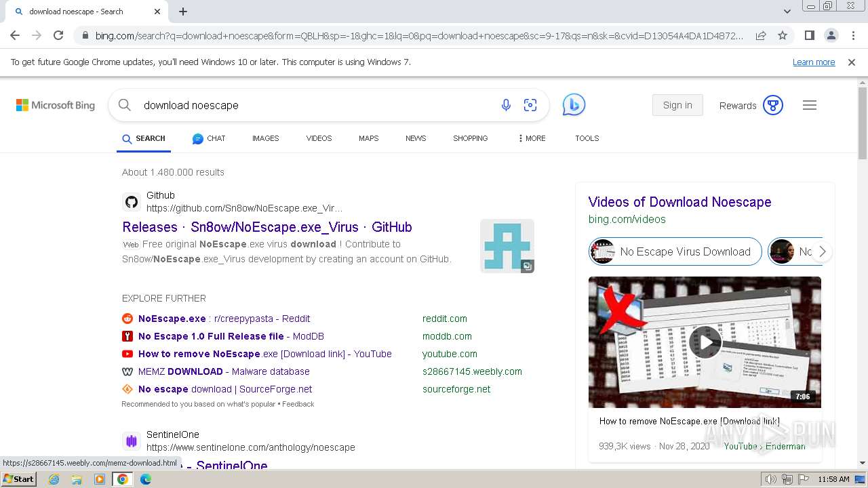Click the magnifier icon in search box
This screenshot has height=488, width=868.
[125, 105]
